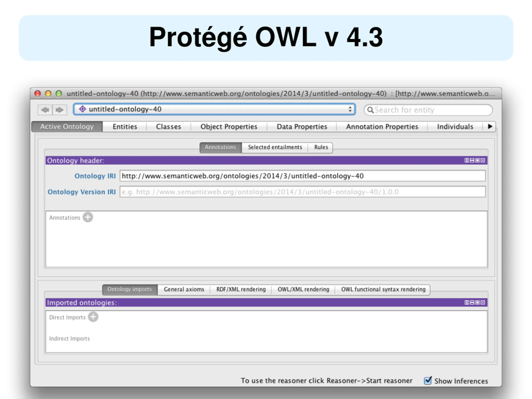Image resolution: width=532 pixels, height=399 pixels.
Task: Click the search magnifier icon
Action: click(370, 110)
